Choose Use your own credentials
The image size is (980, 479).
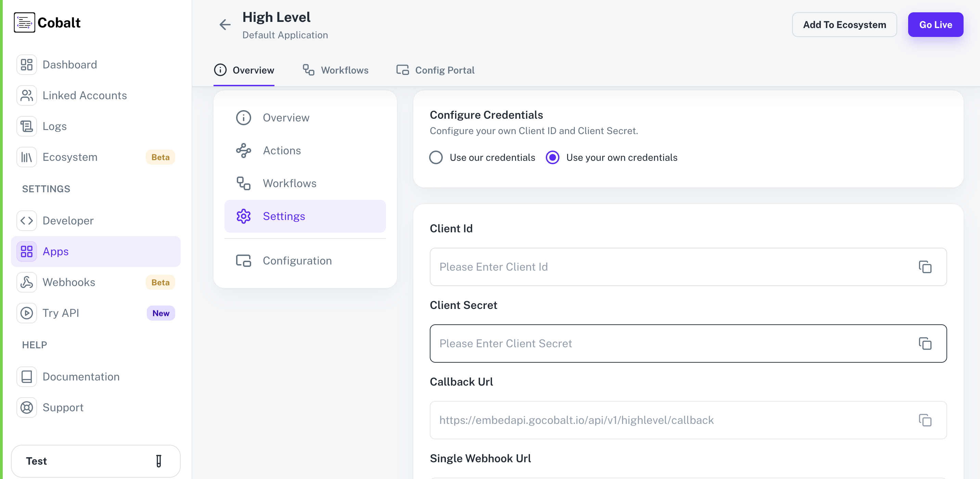click(552, 157)
